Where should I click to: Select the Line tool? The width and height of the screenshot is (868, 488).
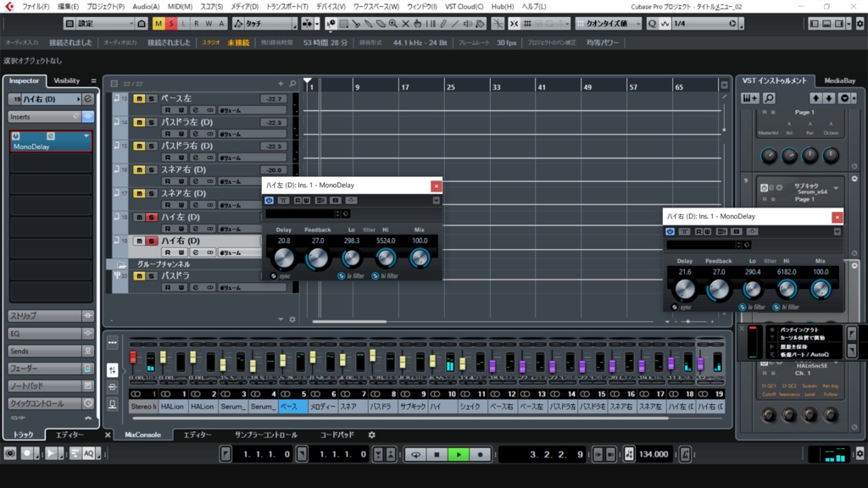click(455, 24)
